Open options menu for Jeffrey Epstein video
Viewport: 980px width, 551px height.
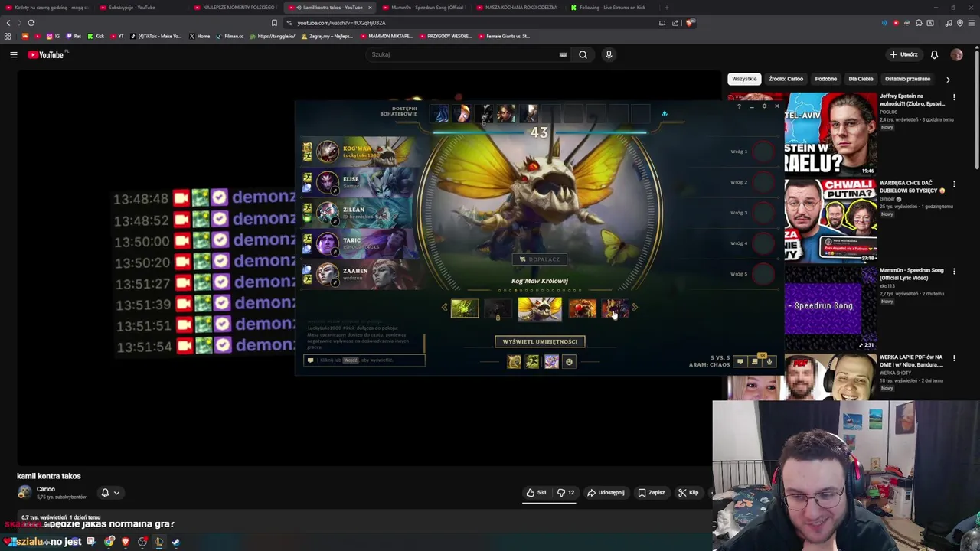(x=954, y=98)
